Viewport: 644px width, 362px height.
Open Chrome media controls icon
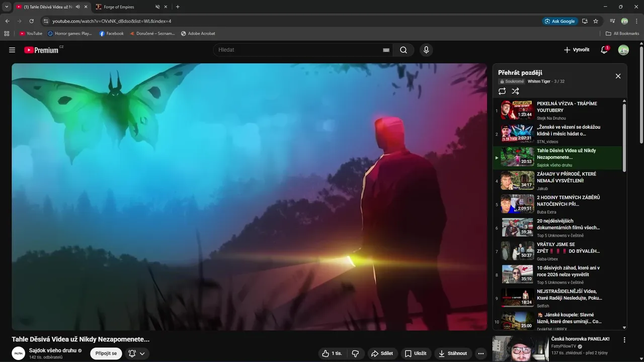point(612,21)
